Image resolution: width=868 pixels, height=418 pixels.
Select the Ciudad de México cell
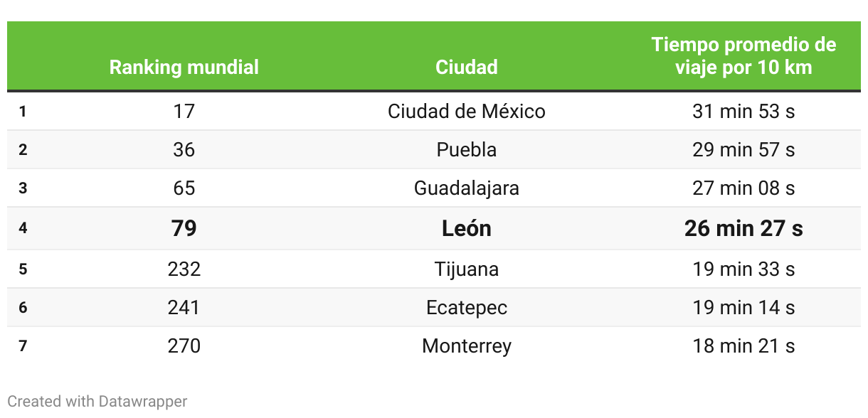[467, 112]
